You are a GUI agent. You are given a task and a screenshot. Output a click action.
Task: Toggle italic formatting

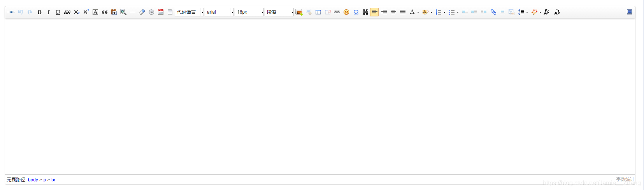49,12
